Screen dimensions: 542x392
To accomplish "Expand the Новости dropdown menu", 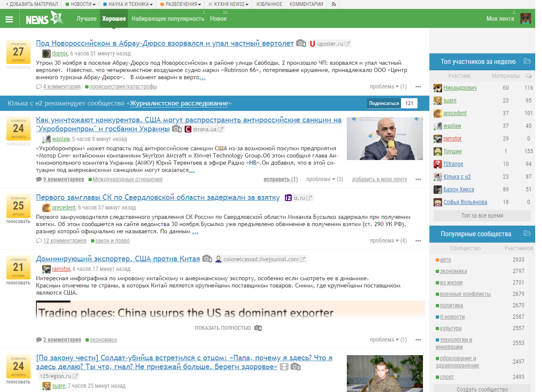I will [x=80, y=4].
